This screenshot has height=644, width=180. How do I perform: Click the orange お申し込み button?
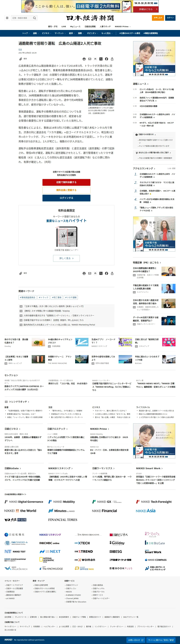tap(158, 18)
